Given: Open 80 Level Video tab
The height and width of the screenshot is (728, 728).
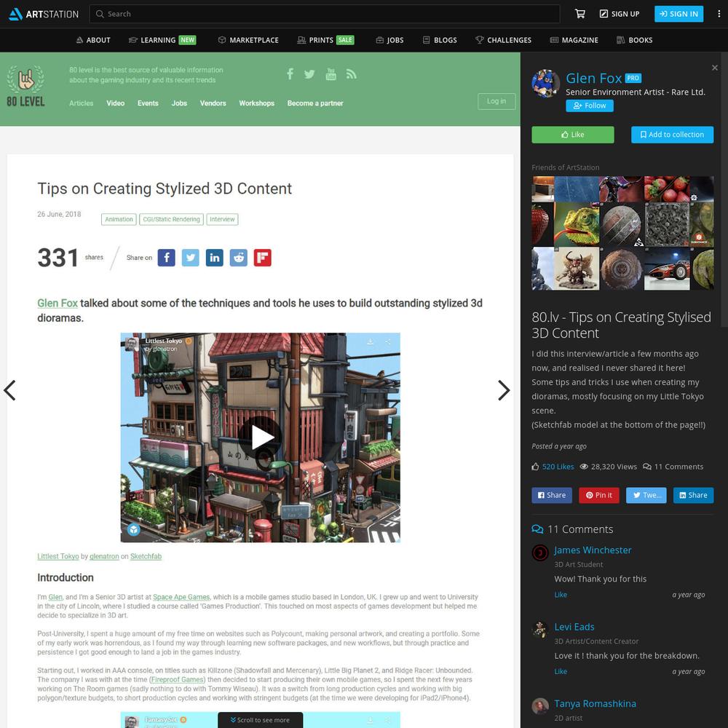Looking at the screenshot, I should [x=115, y=103].
